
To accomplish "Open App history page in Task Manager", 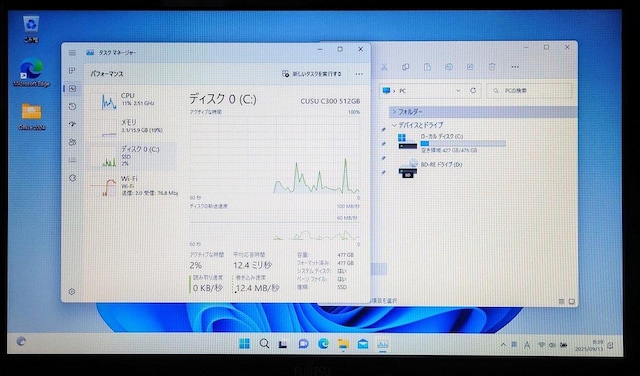I will (72, 106).
